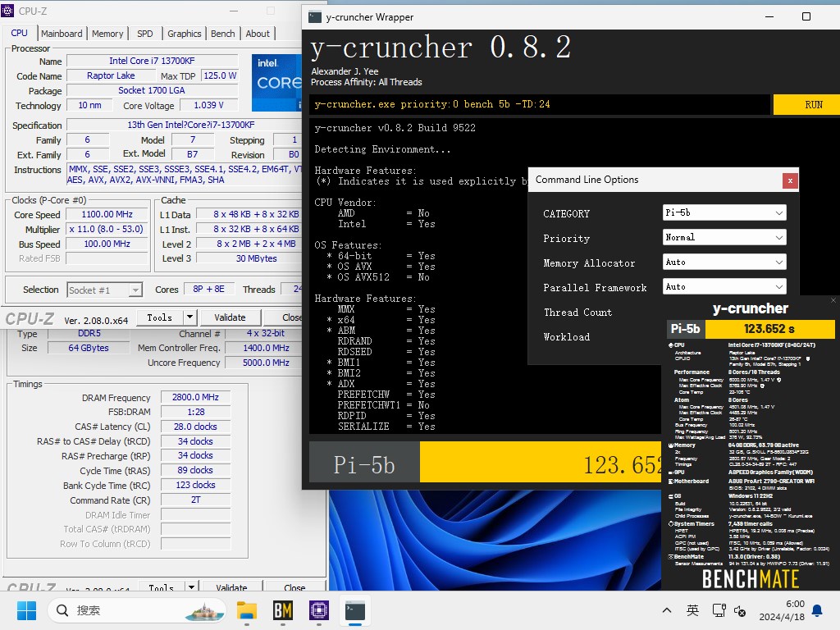This screenshot has height=630, width=840.
Task: Show hidden system tray icons
Action: click(667, 610)
